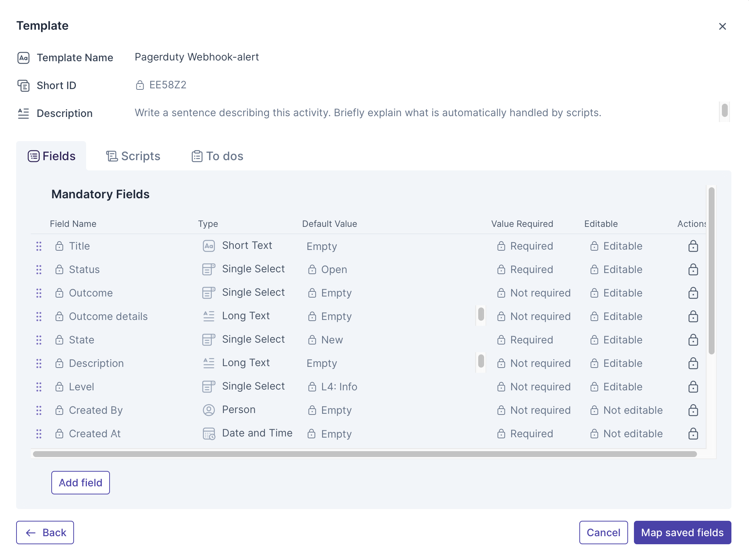Click the template Description text field

point(368,113)
